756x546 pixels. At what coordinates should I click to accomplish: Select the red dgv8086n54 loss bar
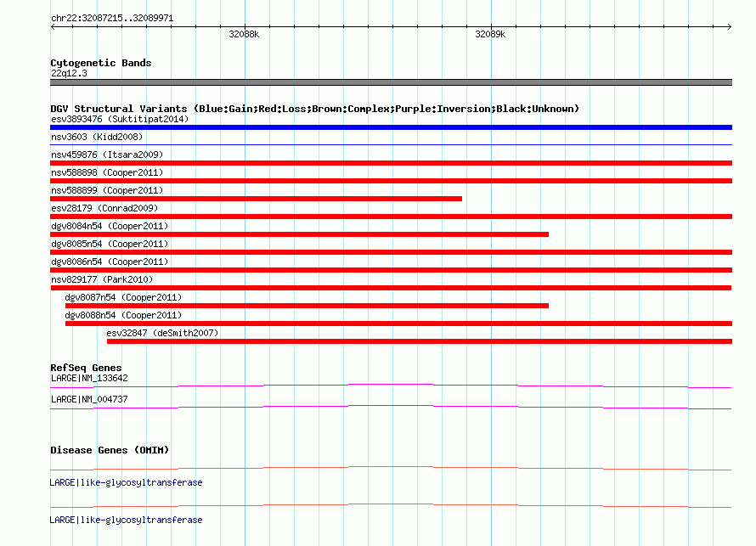click(x=391, y=270)
